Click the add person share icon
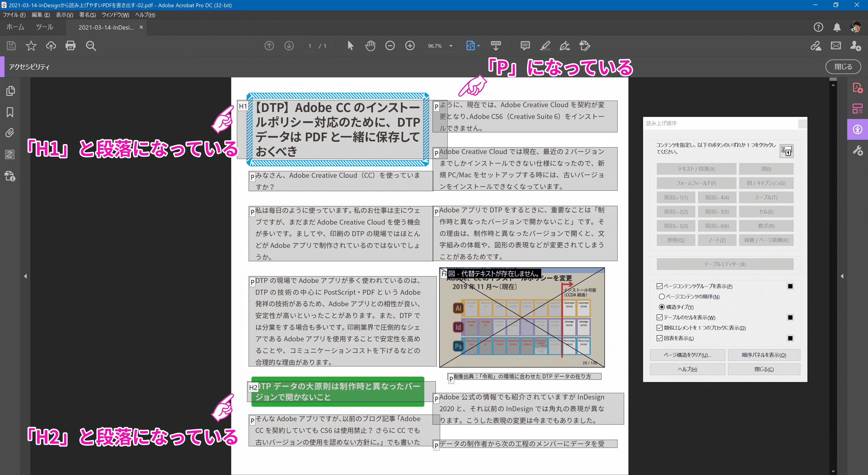The height and width of the screenshot is (475, 868). point(856,45)
